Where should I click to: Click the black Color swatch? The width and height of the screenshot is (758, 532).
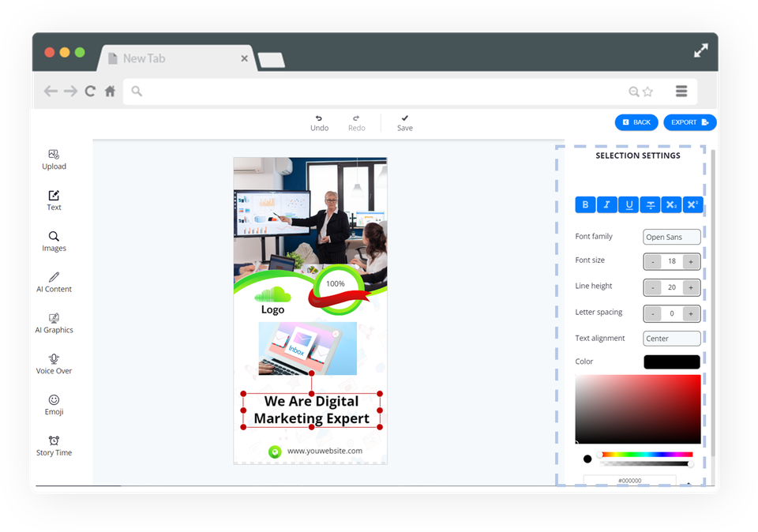point(671,362)
